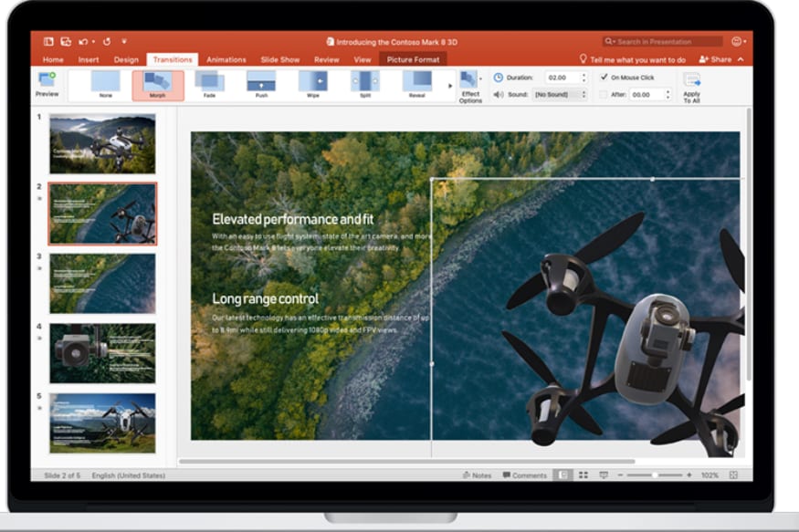The width and height of the screenshot is (799, 532).
Task: Click the redo/repeat icon
Action: [107, 42]
